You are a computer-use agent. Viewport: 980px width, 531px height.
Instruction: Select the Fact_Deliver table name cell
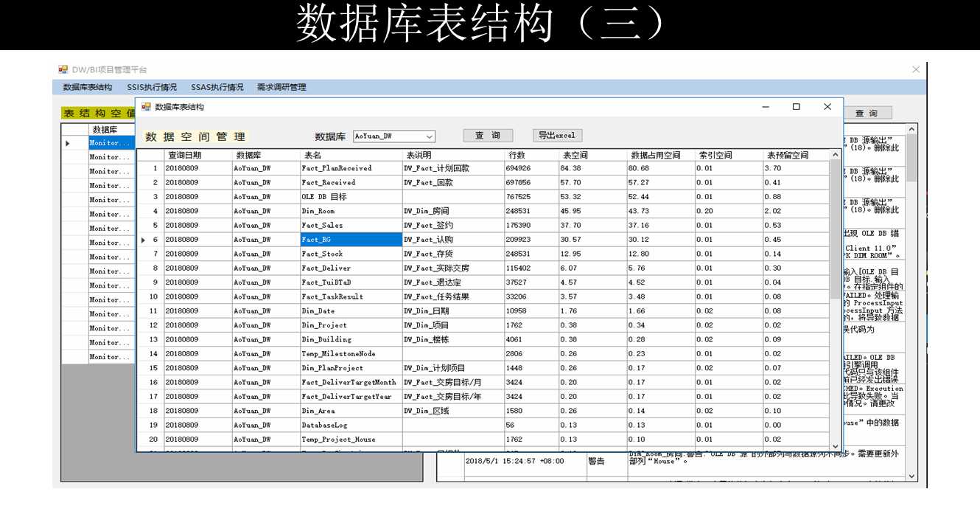tap(351, 268)
